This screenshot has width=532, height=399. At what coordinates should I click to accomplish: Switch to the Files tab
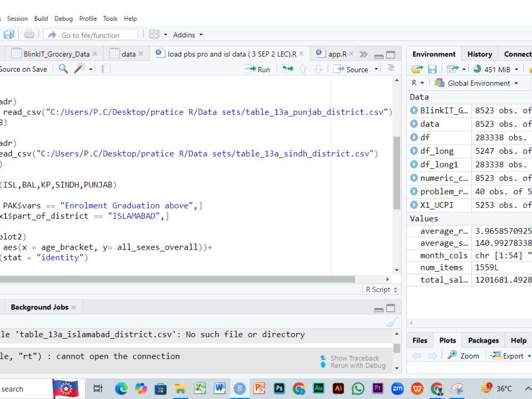coord(420,340)
